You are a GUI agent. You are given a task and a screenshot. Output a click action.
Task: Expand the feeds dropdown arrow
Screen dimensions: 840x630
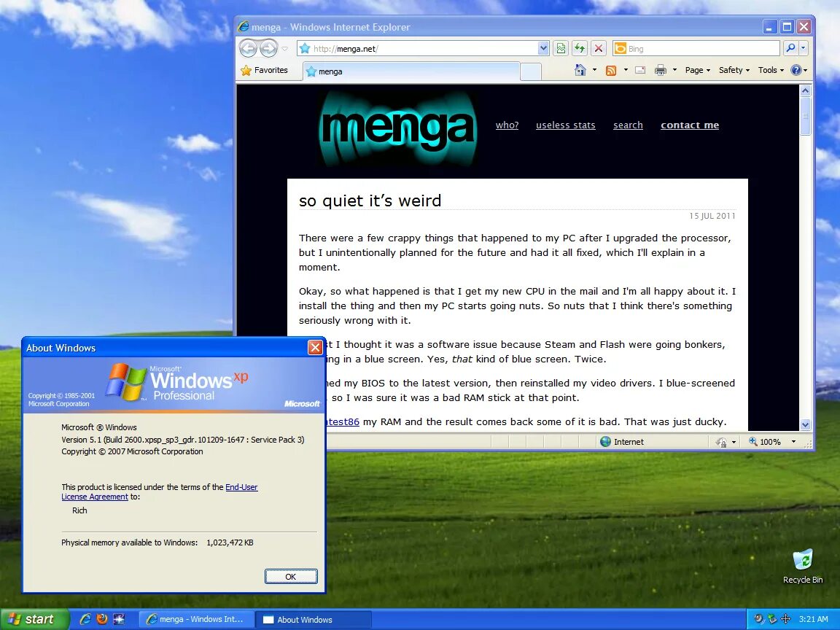pyautogui.click(x=625, y=70)
